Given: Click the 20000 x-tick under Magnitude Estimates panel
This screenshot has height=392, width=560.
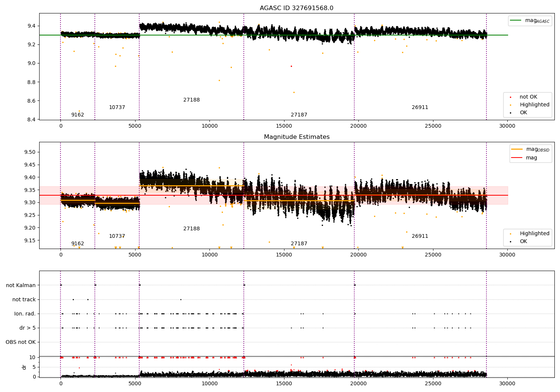Looking at the screenshot, I should 358,255.
